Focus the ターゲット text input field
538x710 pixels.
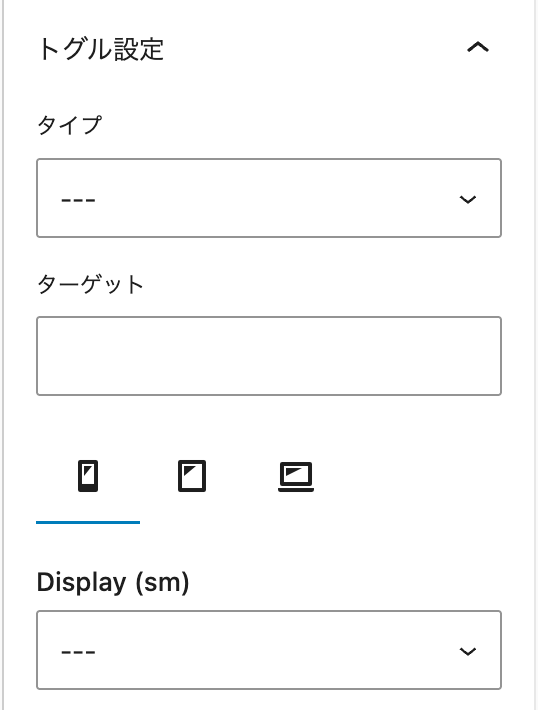coord(269,356)
